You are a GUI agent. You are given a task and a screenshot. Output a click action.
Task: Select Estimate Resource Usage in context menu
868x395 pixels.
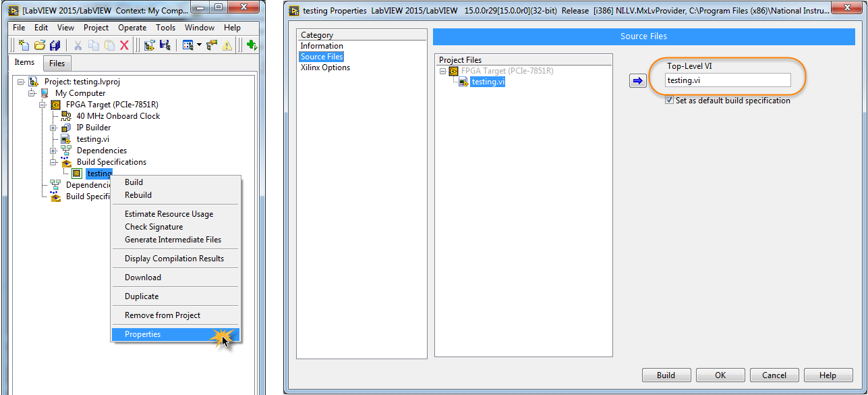(x=175, y=214)
